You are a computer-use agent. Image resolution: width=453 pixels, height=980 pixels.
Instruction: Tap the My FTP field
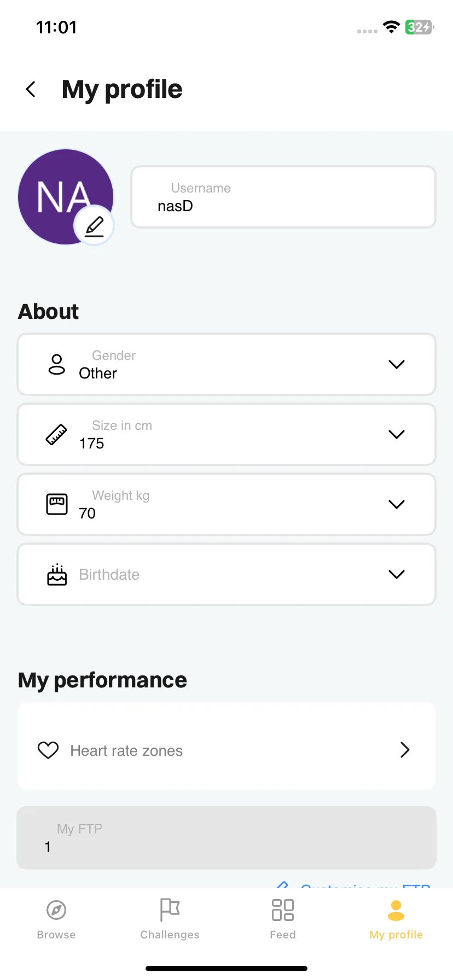[x=226, y=838]
